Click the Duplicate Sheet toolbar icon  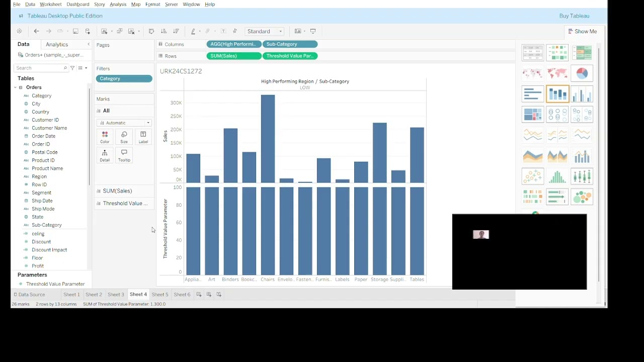coord(120,31)
